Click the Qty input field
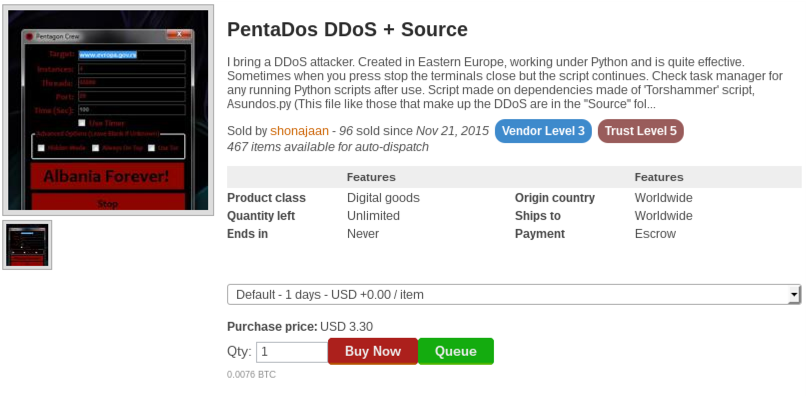The width and height of the screenshot is (807, 396). [292, 352]
